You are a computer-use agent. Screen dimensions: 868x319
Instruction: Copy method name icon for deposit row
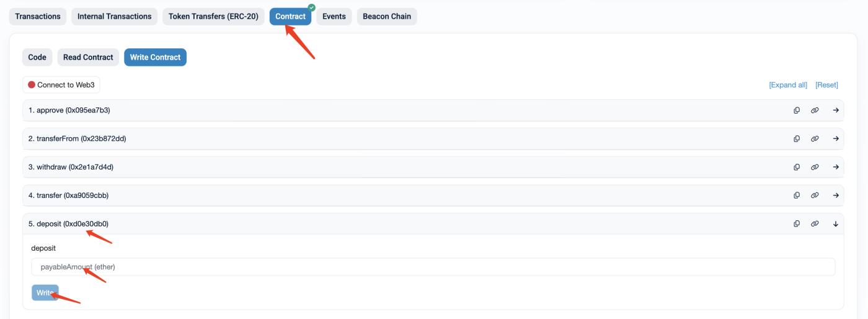tap(797, 224)
